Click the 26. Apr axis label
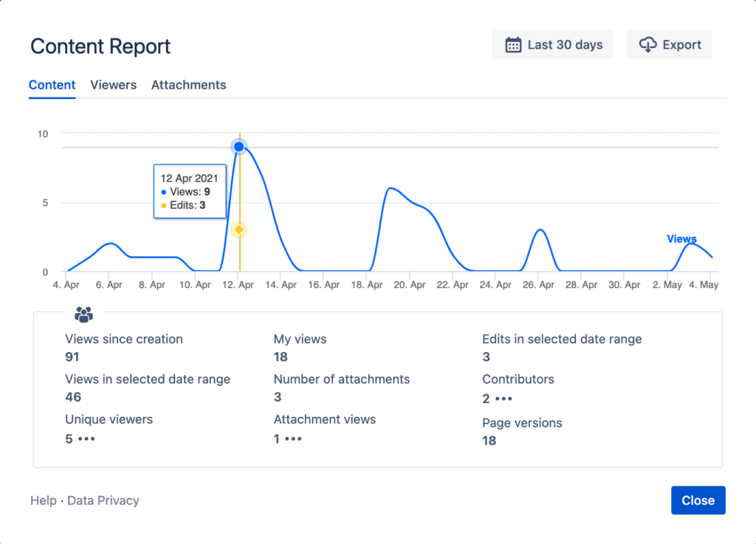 click(538, 285)
